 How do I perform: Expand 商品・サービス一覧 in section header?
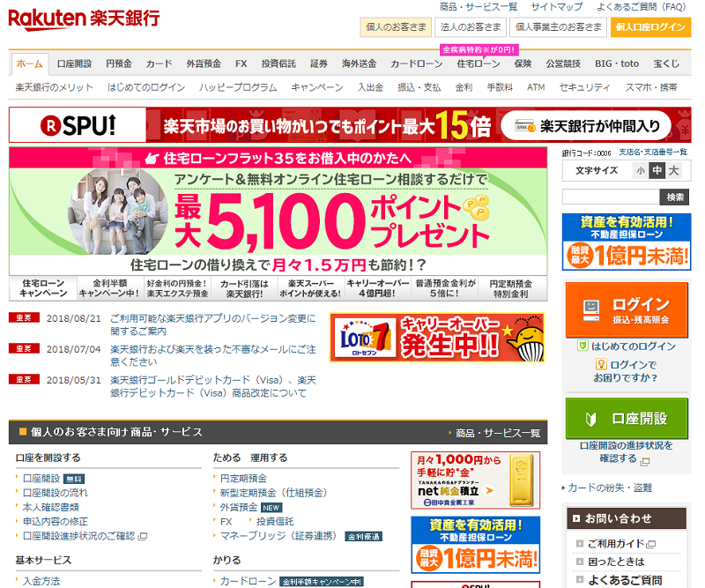497,433
